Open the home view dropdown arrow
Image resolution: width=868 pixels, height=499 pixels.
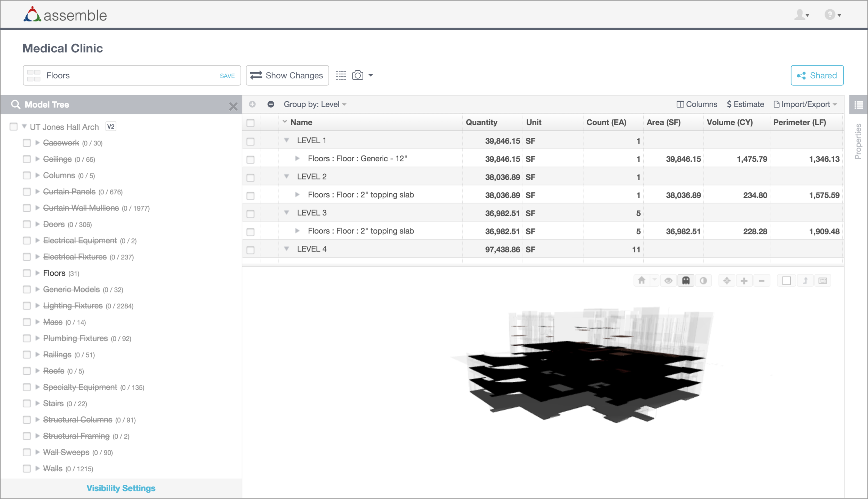[654, 280]
